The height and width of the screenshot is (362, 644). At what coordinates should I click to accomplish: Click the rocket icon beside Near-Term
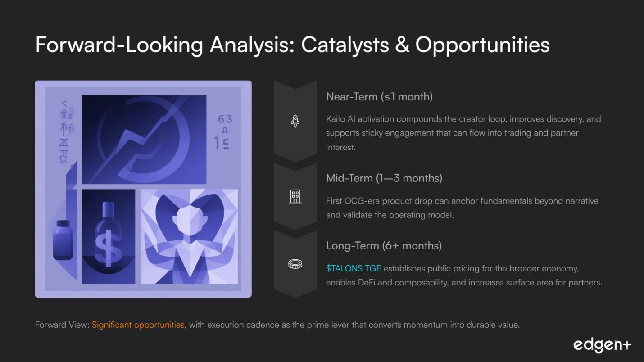coord(295,121)
